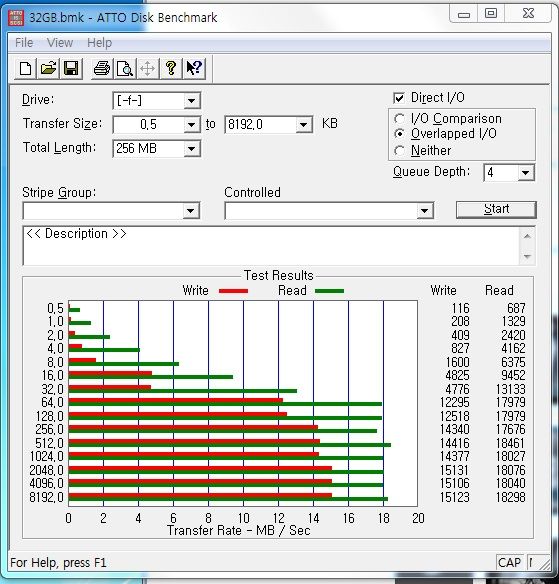Click the 512,0 read value 18461
This screenshot has width=559, height=584.
pos(511,443)
